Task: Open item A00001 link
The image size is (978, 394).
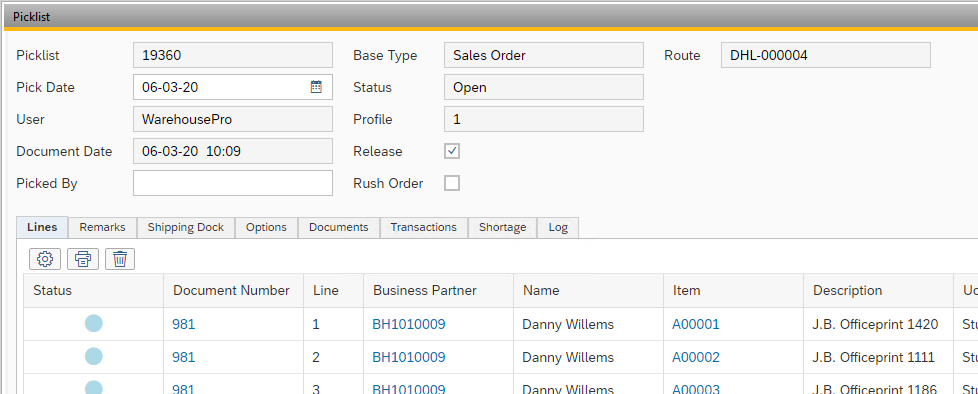Action: click(x=695, y=324)
